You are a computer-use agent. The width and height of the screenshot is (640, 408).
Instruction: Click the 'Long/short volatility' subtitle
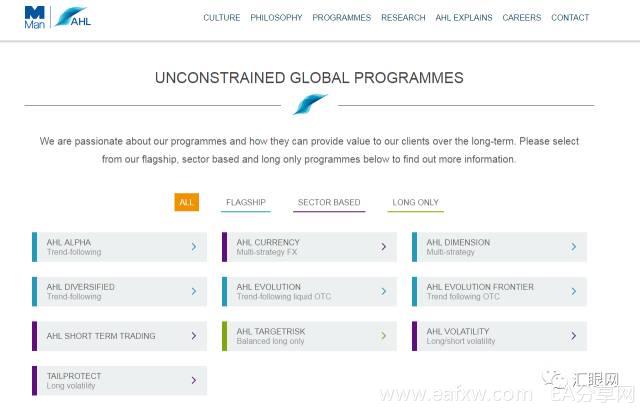coord(461,341)
